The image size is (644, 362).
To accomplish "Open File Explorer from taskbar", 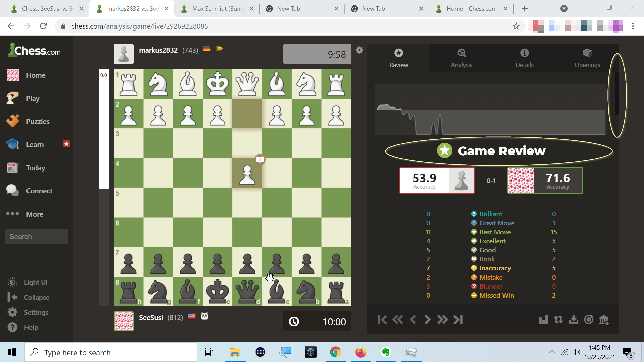I will (x=235, y=352).
